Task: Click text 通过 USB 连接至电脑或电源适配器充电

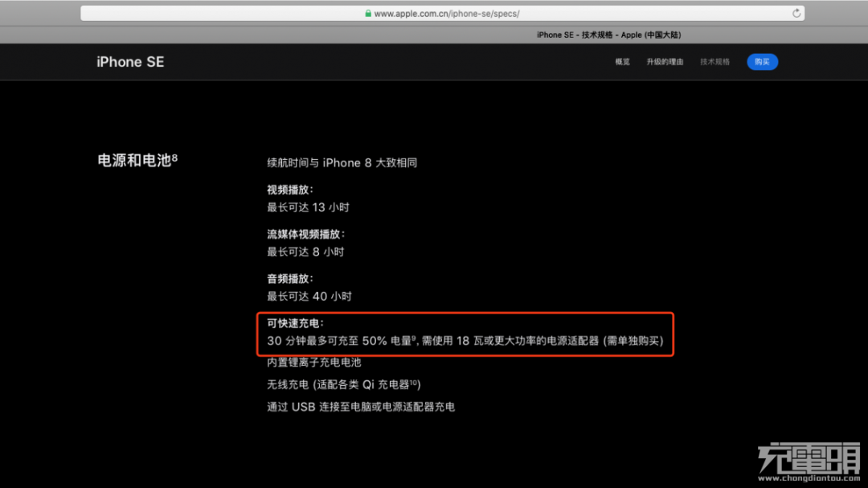Action: 361,407
